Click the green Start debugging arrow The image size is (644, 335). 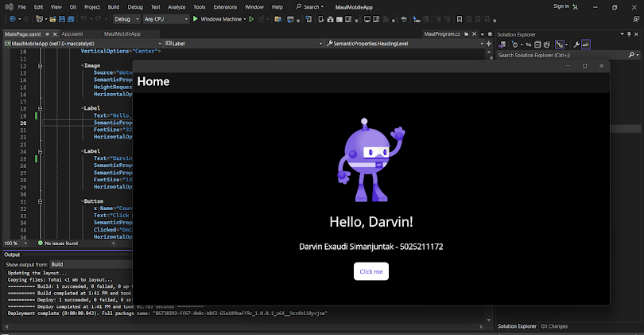point(196,18)
